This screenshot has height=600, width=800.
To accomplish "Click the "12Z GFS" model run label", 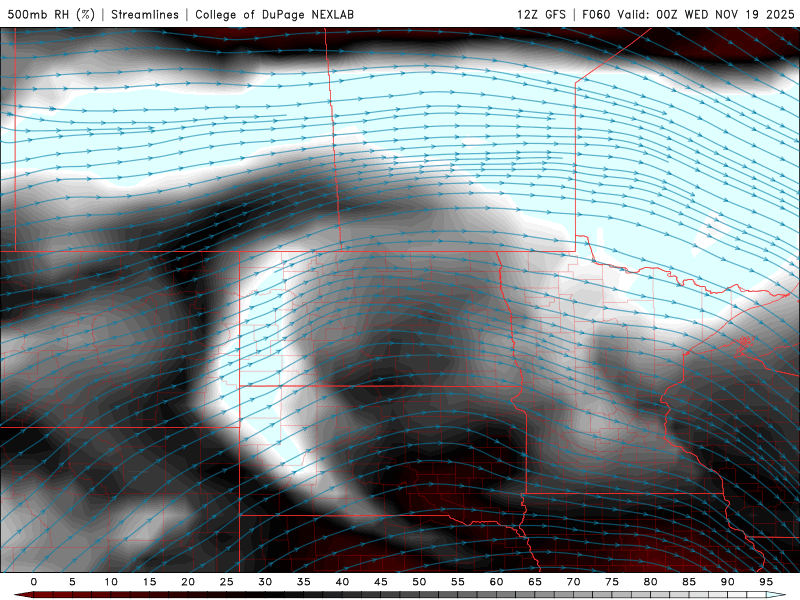I will click(x=541, y=14).
